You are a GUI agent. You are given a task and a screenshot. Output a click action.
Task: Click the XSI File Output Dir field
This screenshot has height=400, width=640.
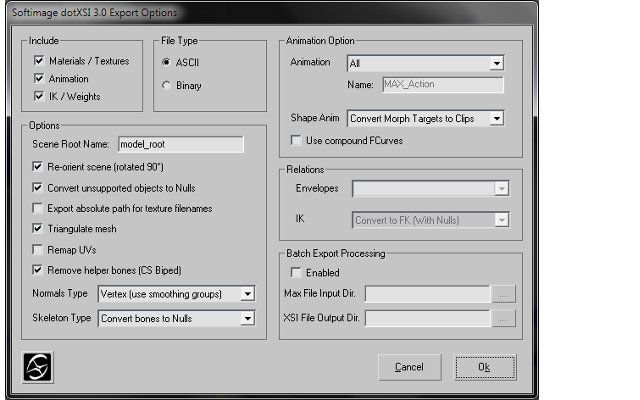(428, 318)
